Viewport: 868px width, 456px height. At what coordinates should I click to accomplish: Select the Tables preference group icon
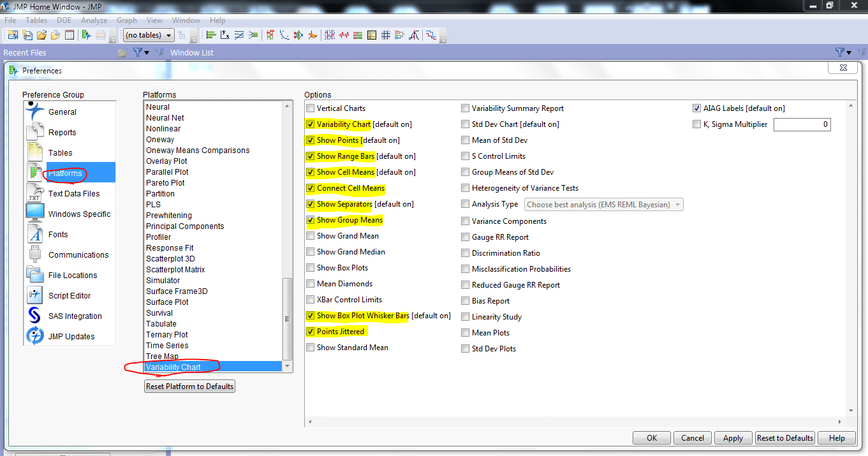(35, 152)
